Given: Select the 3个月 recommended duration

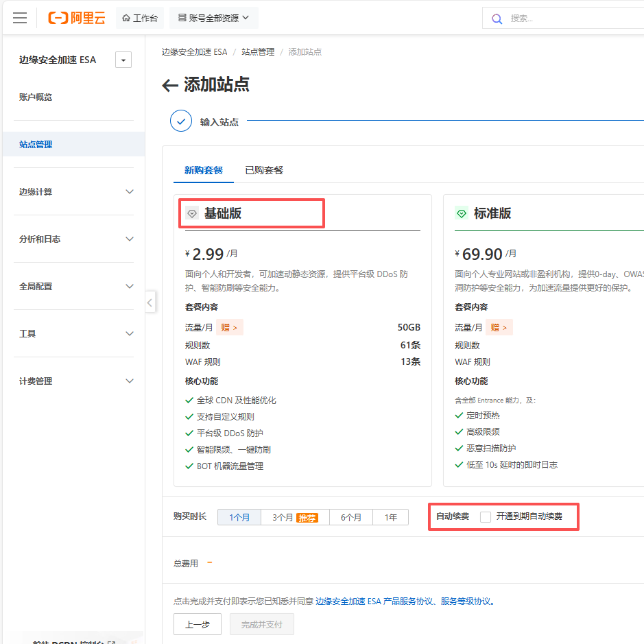Looking at the screenshot, I should coord(295,517).
